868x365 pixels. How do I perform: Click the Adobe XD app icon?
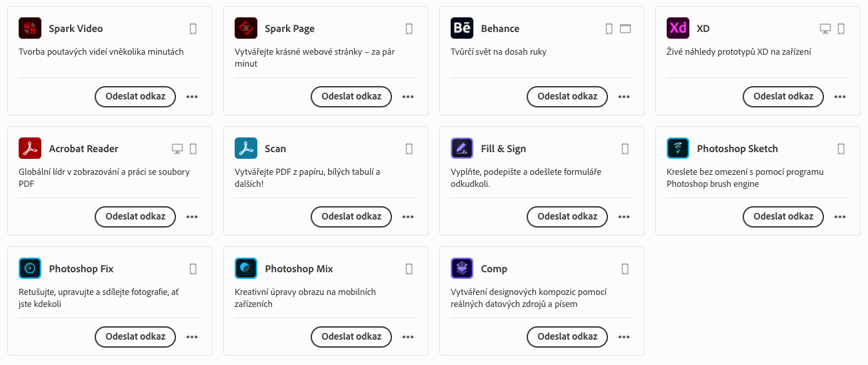pyautogui.click(x=678, y=29)
